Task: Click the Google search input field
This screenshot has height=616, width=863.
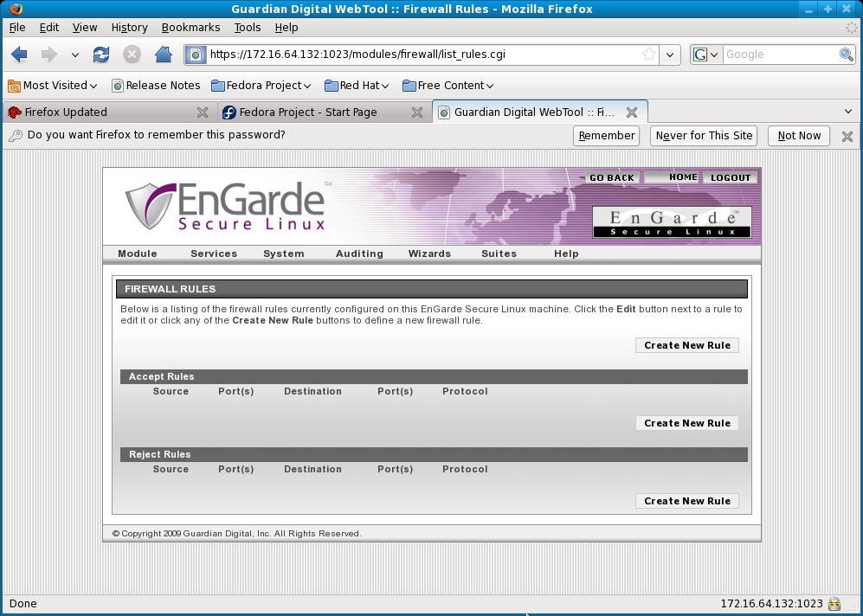Action: click(781, 55)
